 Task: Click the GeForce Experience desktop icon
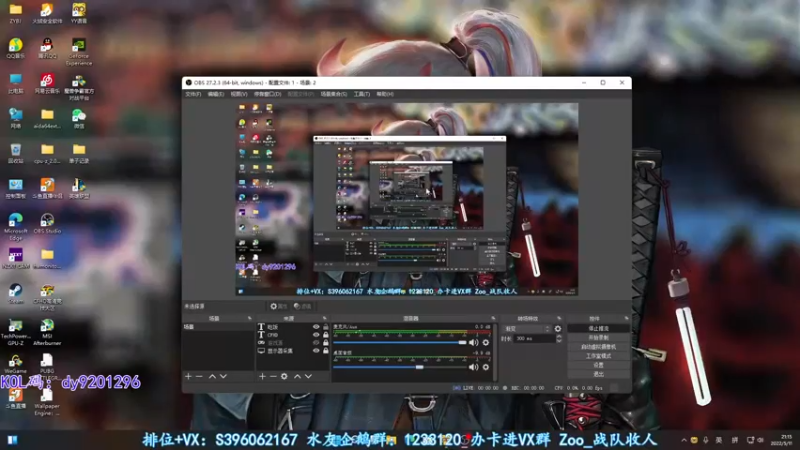coord(79,52)
